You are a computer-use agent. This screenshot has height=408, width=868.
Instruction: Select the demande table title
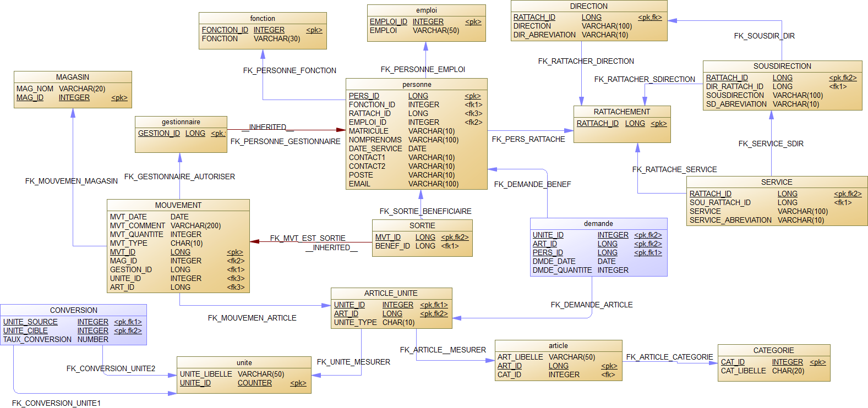pos(599,224)
